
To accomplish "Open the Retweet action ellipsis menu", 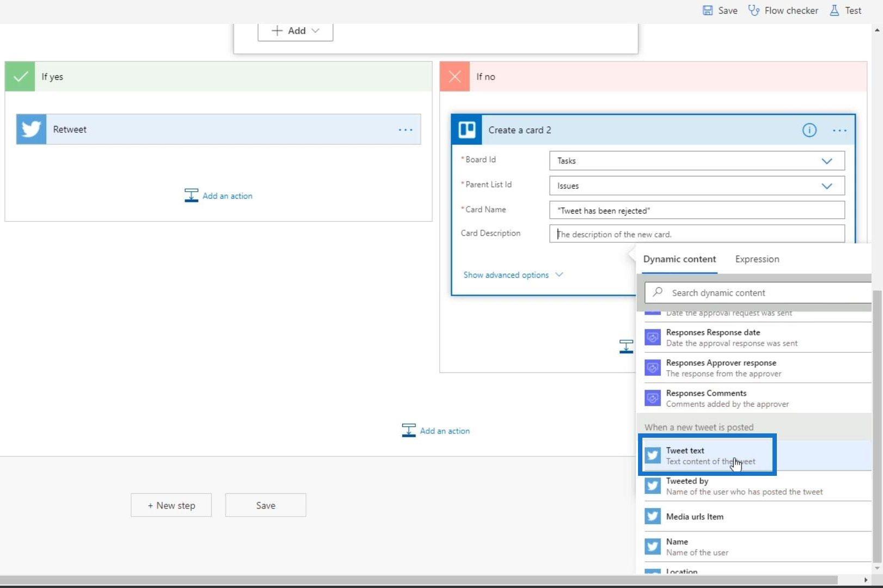I will [x=405, y=130].
